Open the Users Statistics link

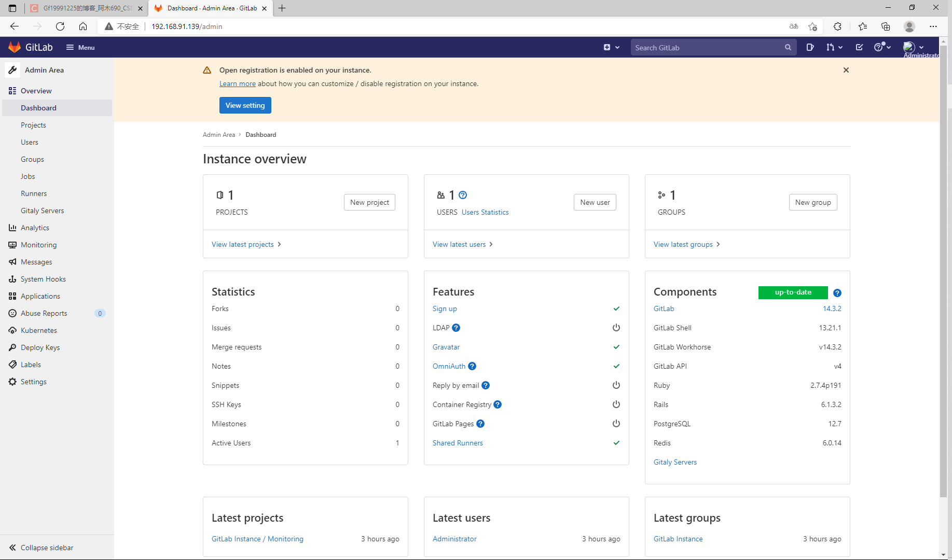pos(485,212)
